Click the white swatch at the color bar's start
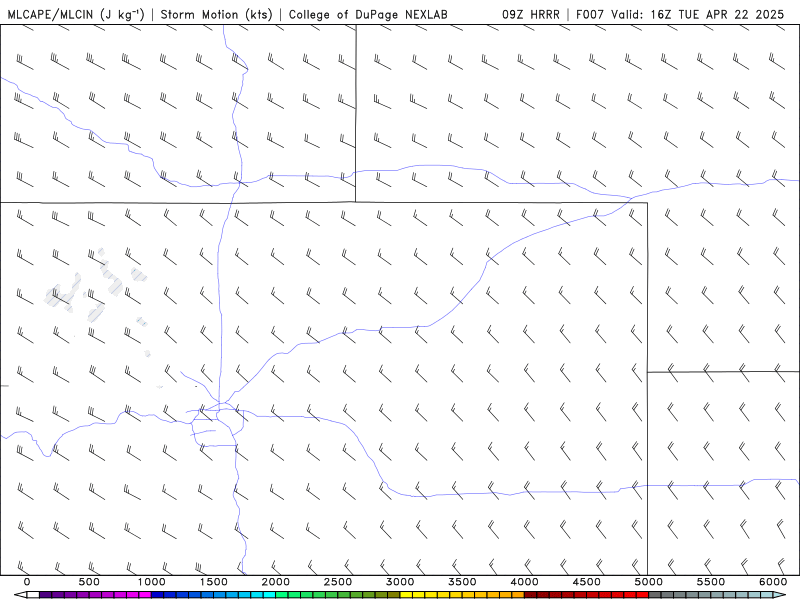The image size is (800, 600). pos(33,595)
